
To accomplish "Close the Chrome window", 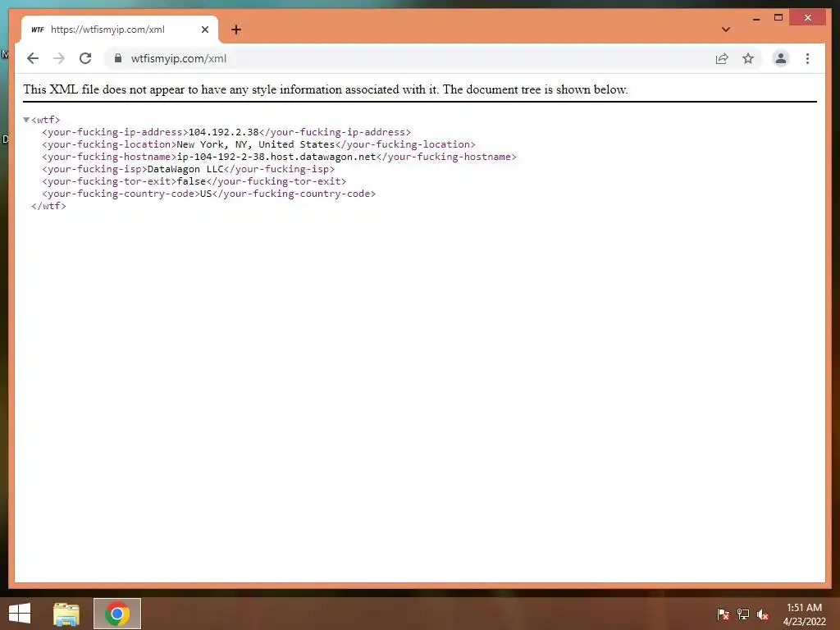I will point(808,18).
